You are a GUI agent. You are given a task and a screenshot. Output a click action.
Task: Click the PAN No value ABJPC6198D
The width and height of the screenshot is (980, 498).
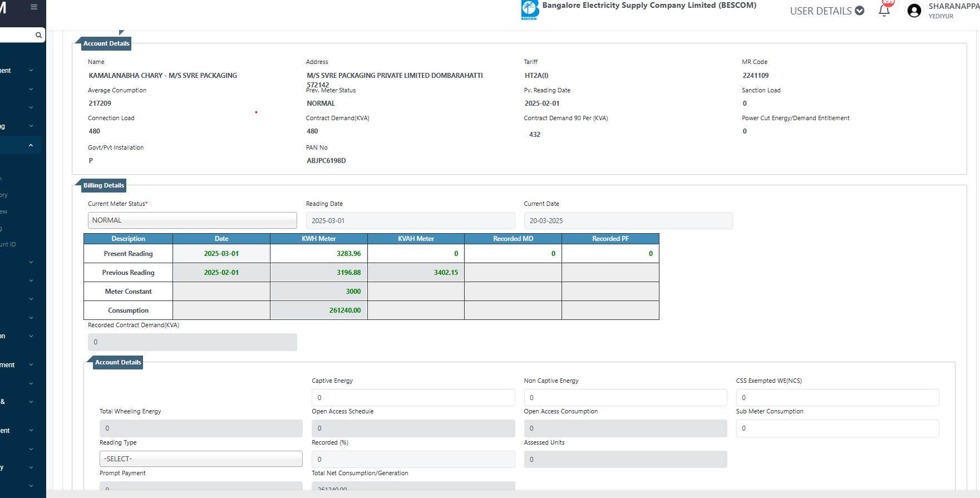tap(326, 161)
